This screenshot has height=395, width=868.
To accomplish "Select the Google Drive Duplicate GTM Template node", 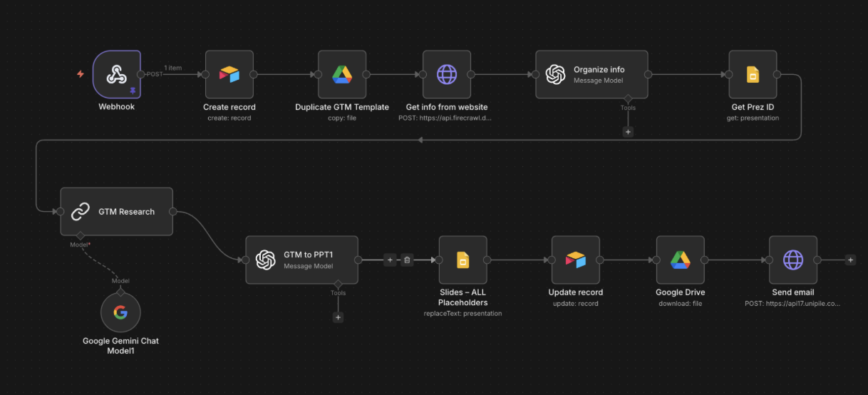I will pos(342,74).
